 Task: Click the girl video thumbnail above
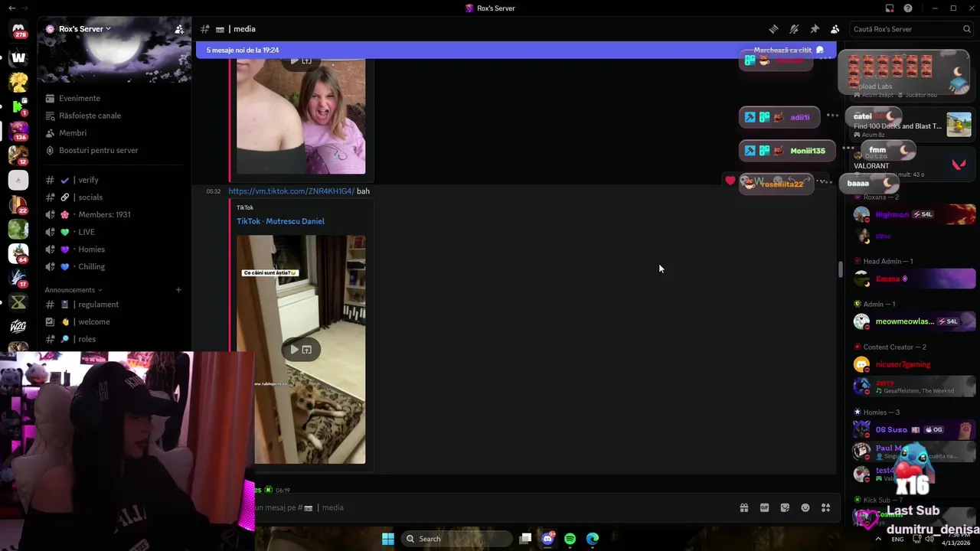pos(301,117)
